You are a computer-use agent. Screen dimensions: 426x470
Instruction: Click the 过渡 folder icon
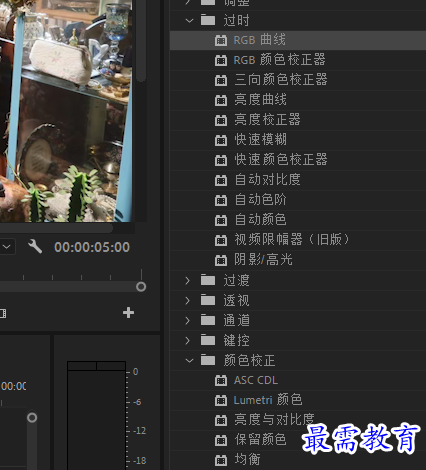pos(208,280)
